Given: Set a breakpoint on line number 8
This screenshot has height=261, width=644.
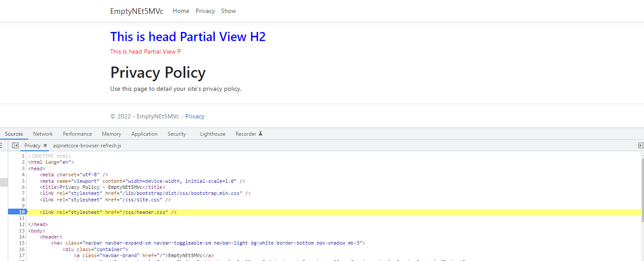Looking at the screenshot, I should pos(23,200).
